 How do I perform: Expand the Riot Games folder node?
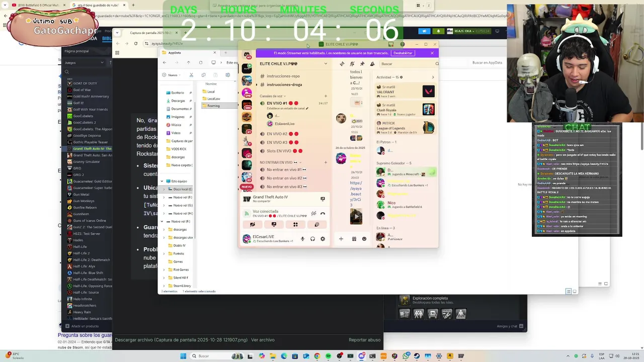[x=164, y=269]
